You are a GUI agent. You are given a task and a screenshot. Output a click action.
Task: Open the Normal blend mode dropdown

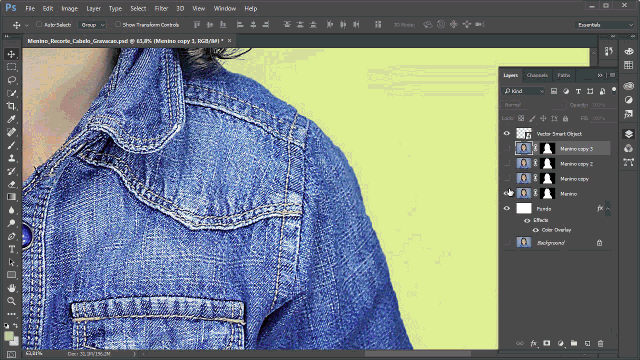pos(533,105)
